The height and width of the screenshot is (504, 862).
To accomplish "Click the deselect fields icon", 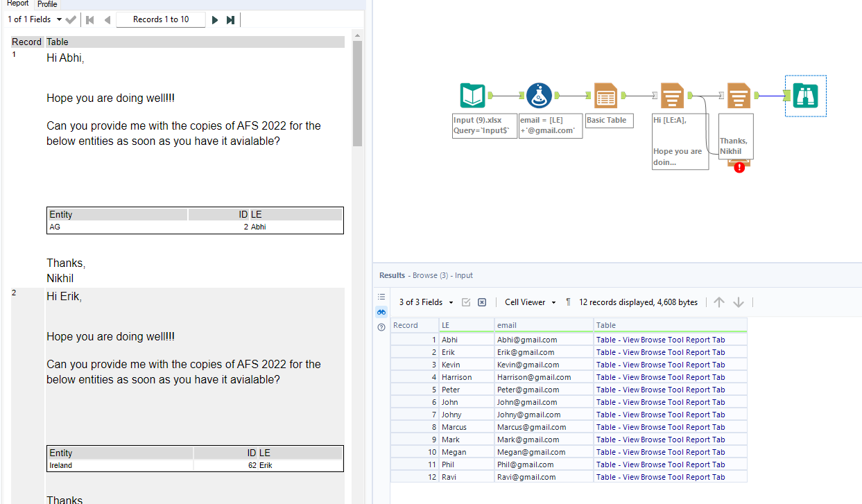I will tap(482, 302).
